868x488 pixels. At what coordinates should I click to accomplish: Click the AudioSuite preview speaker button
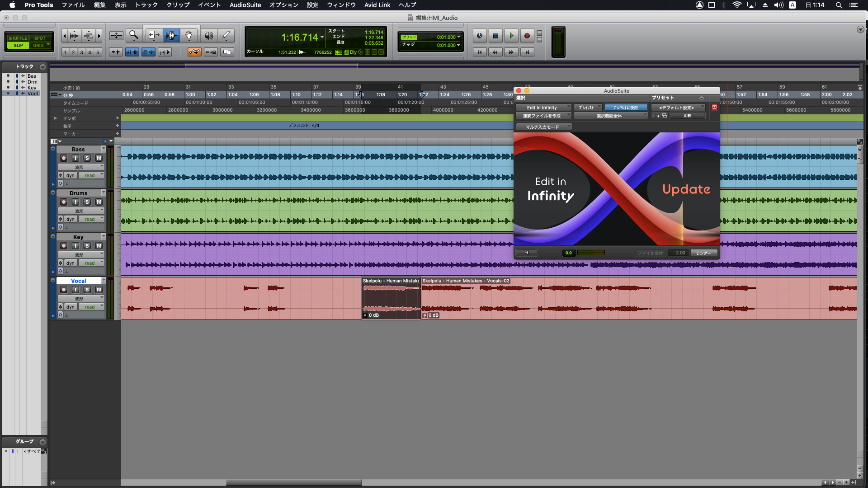pos(527,253)
